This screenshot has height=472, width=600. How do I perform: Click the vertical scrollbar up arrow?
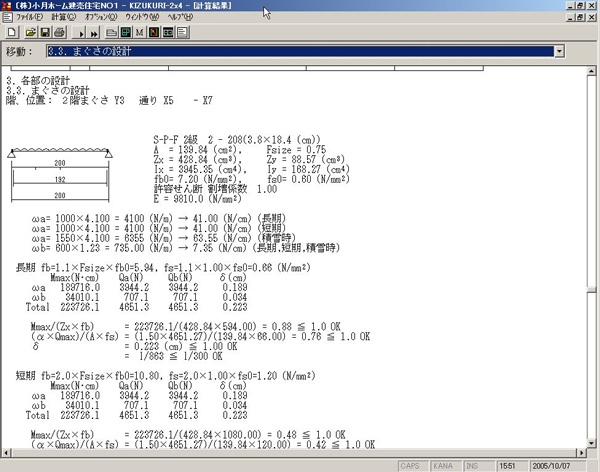590,73
